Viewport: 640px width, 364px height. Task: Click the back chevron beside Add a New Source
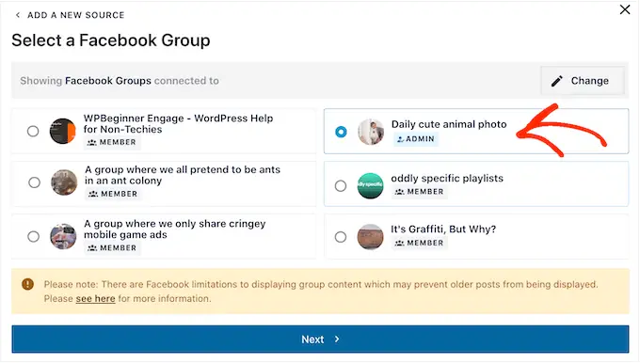17,15
